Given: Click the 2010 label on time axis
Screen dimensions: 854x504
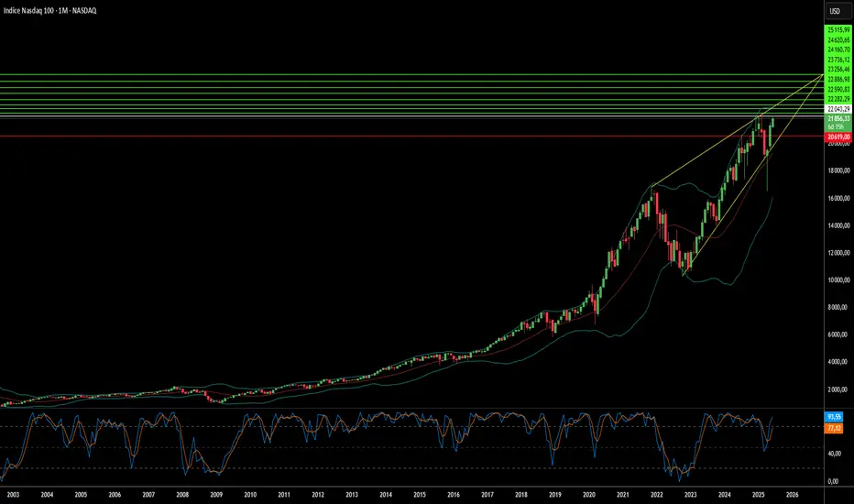Looking at the screenshot, I should point(250,495).
